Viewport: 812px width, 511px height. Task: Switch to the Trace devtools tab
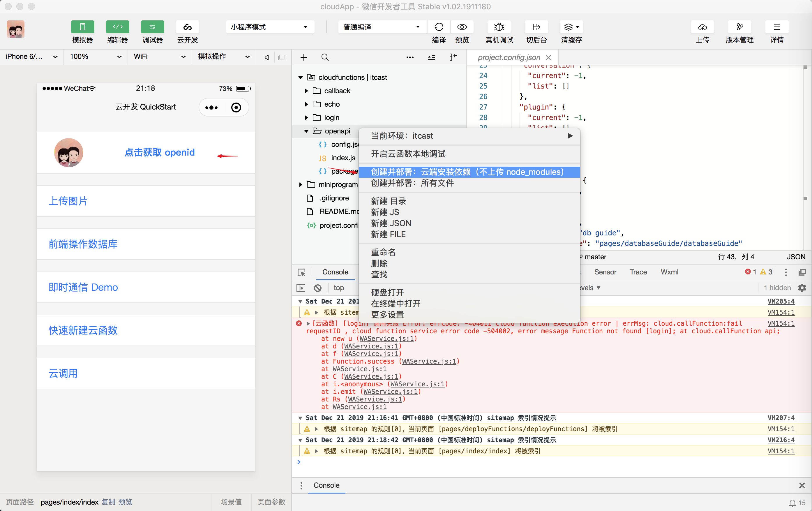[x=638, y=272]
